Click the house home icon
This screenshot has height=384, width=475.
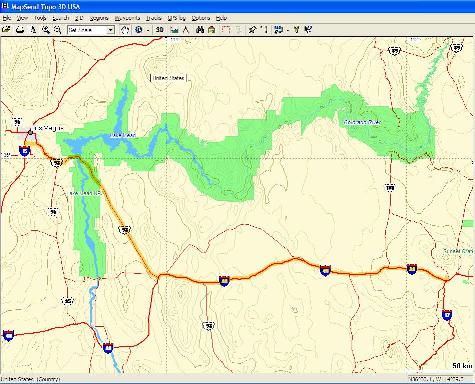pyautogui.click(x=211, y=30)
